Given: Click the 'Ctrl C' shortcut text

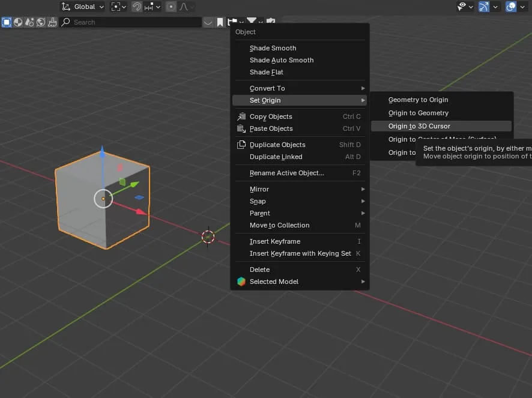Looking at the screenshot, I should point(351,116).
